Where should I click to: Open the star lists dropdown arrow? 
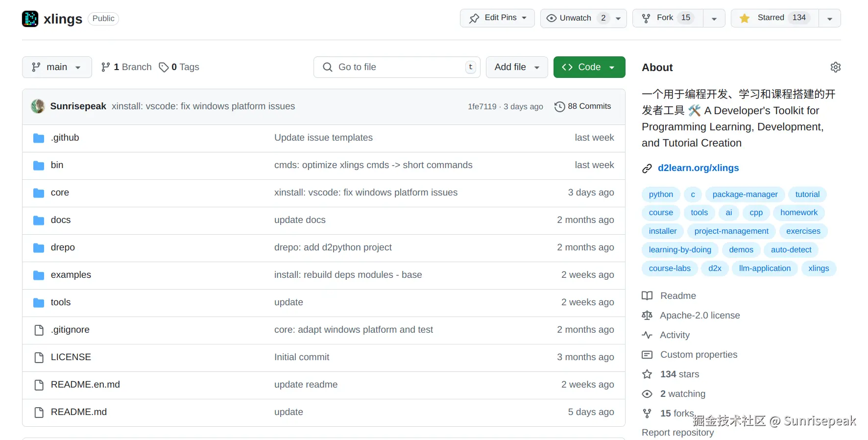tap(829, 19)
